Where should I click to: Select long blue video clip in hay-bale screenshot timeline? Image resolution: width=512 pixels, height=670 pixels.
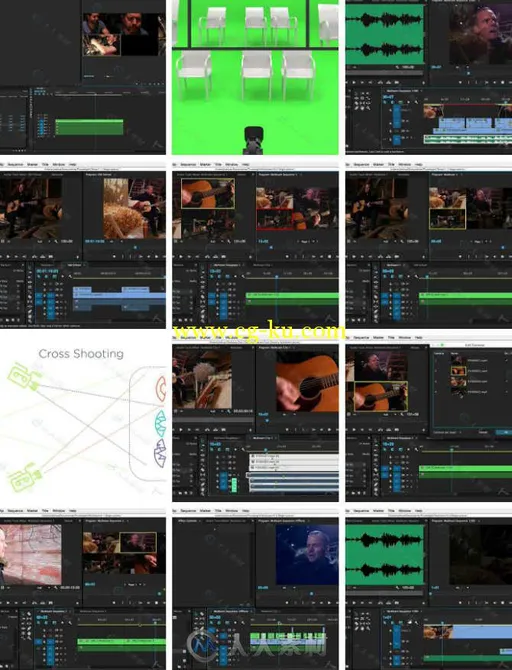(x=119, y=295)
